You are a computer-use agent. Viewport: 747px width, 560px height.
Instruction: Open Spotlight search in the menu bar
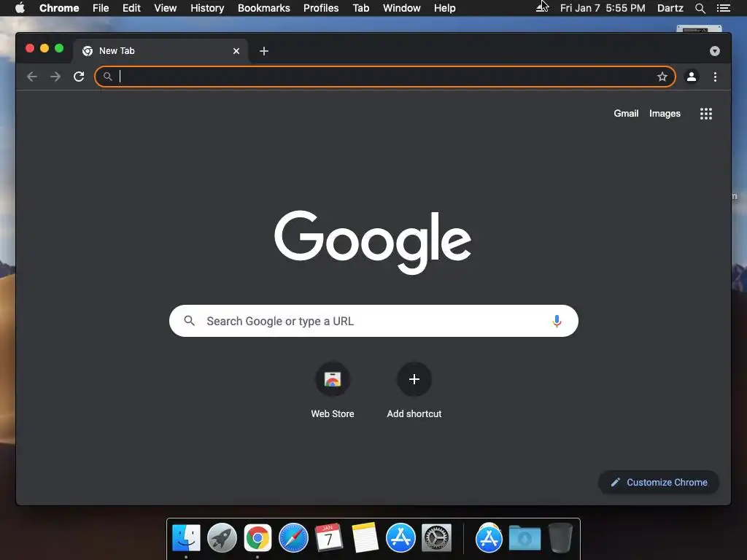(700, 8)
